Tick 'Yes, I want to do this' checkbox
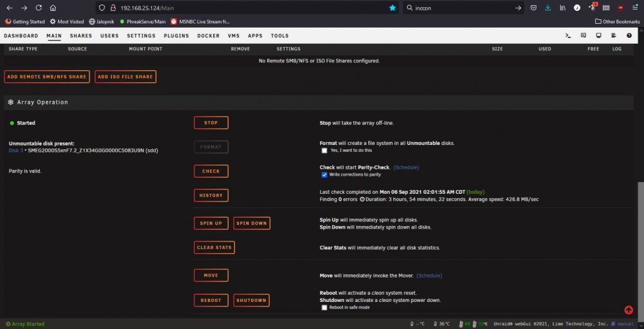The width and height of the screenshot is (644, 329). [325, 151]
